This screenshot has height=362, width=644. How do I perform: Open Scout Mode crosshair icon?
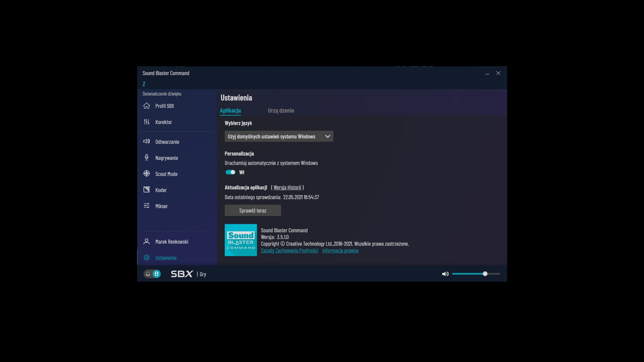147,174
